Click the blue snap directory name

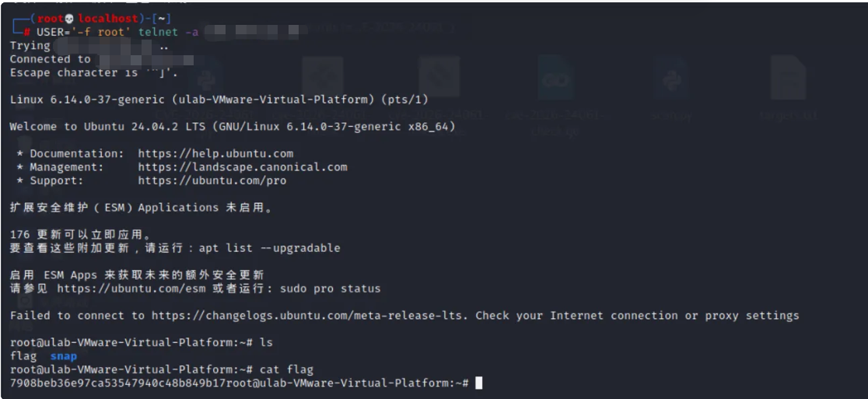(x=64, y=356)
